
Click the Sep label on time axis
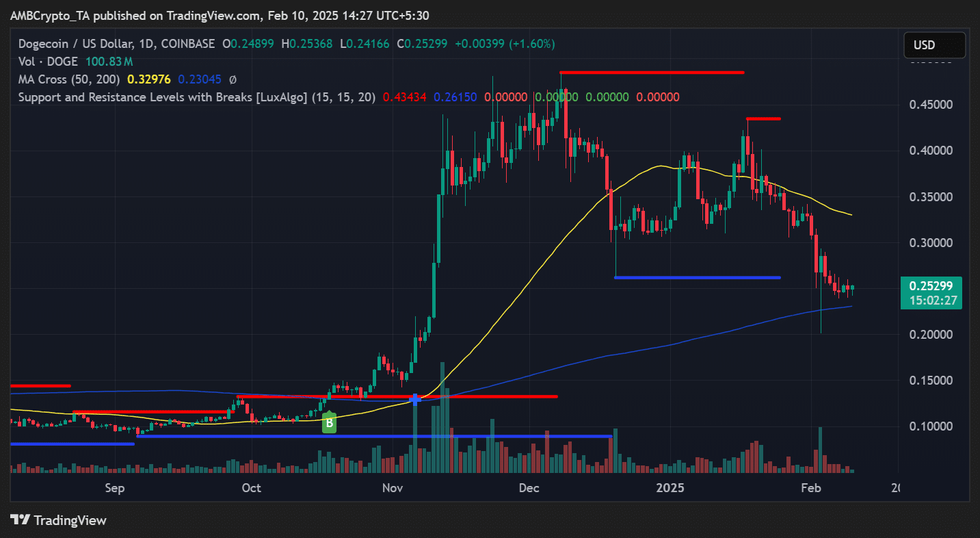pyautogui.click(x=115, y=488)
